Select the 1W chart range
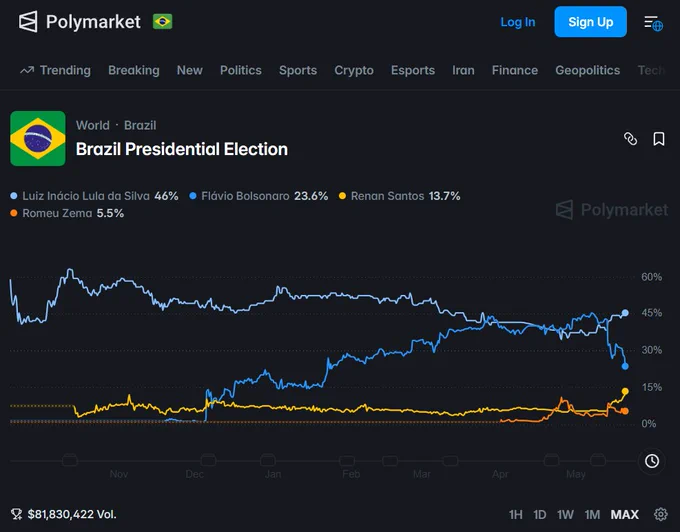 tap(565, 515)
